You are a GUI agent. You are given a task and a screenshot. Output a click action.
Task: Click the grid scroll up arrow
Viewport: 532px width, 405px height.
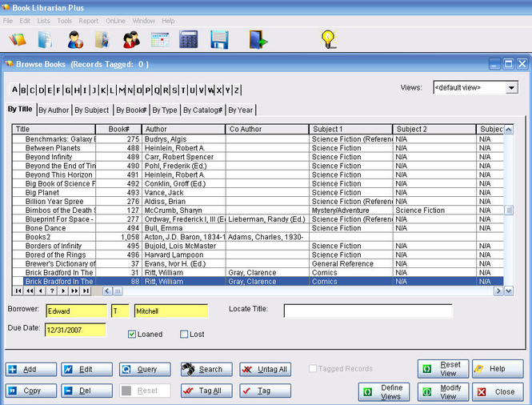coord(509,130)
